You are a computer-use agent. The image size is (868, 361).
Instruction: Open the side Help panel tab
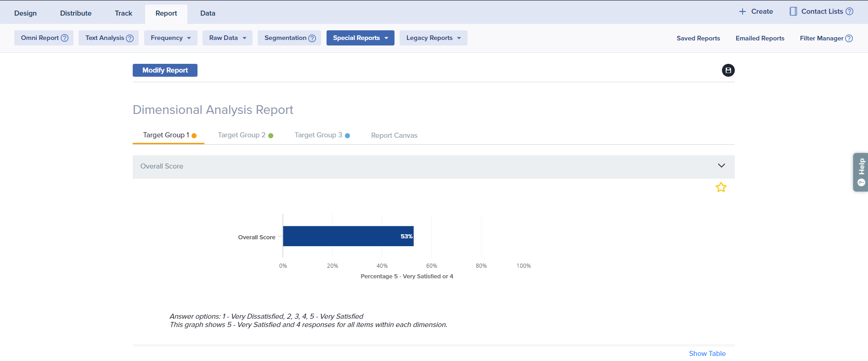[x=861, y=172]
